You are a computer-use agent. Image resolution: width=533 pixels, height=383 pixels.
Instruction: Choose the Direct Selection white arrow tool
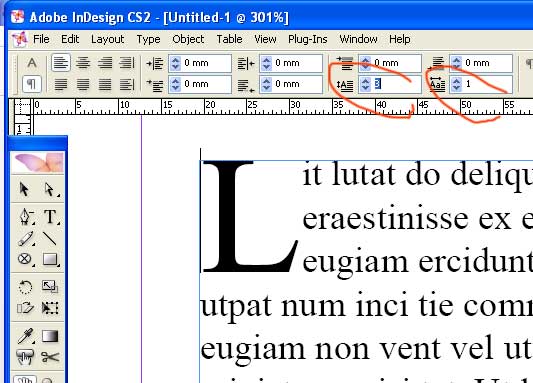click(50, 189)
